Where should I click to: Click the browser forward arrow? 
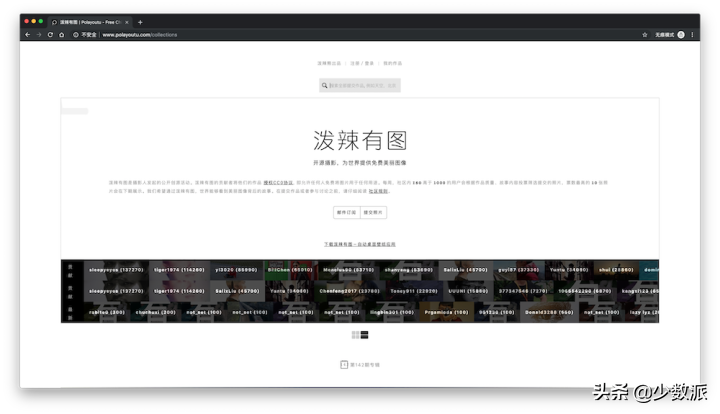pyautogui.click(x=39, y=35)
